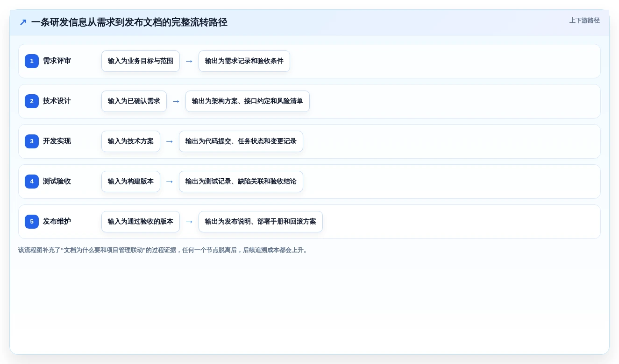Click the 输入为已确认需求 box
The height and width of the screenshot is (364, 619).
point(134,101)
